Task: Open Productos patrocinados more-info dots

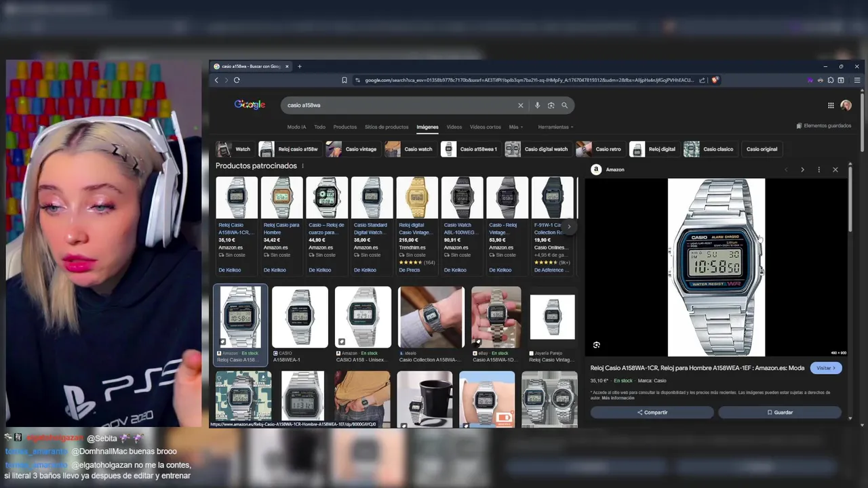Action: coord(302,166)
